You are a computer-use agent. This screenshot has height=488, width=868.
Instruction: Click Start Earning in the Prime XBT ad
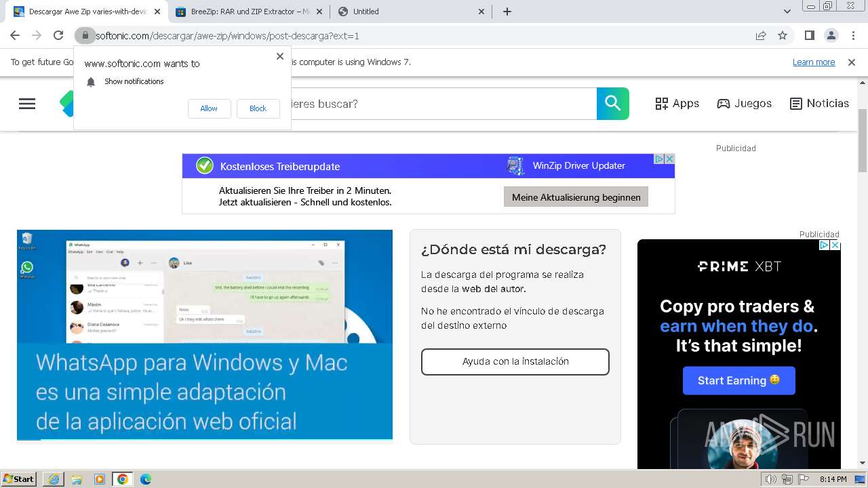point(739,380)
